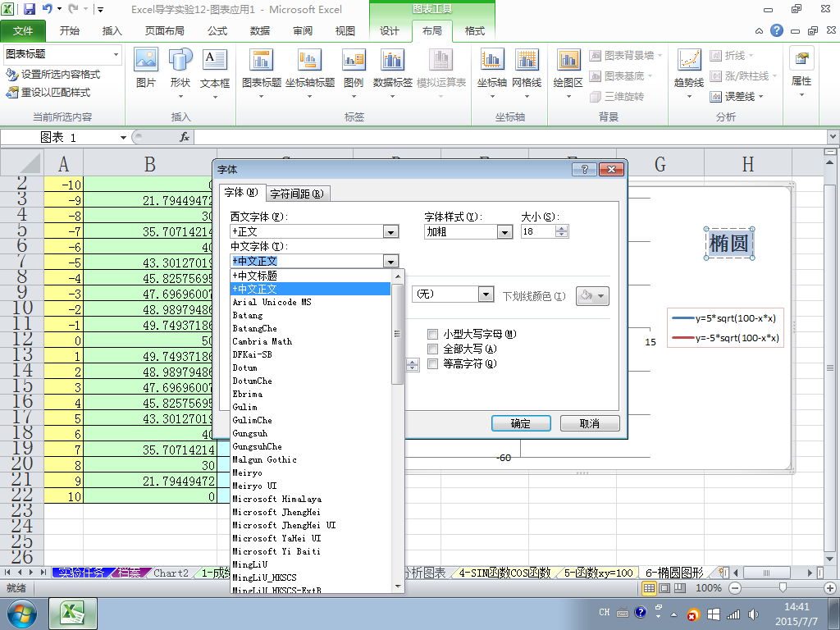Click the Windows Start orb
Screen dimensions: 840x630
(x=22, y=614)
